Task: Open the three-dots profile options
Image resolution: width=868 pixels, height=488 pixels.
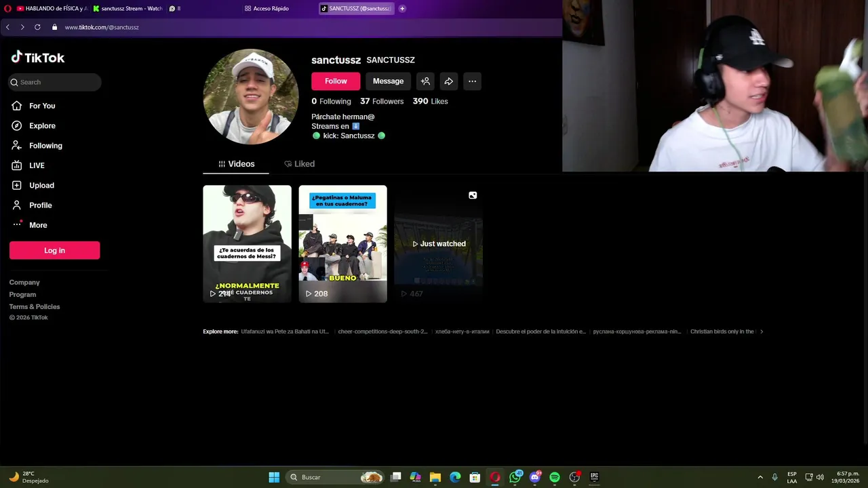Action: tap(472, 81)
